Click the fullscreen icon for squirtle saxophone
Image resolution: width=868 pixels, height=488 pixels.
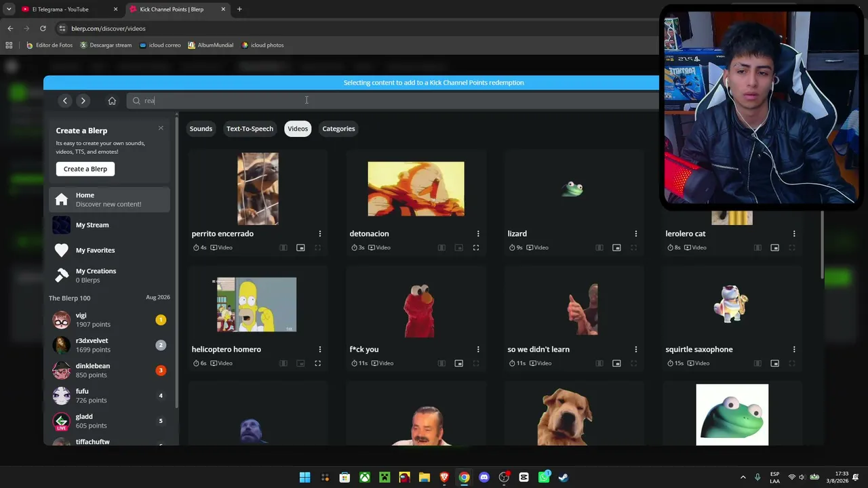tap(792, 364)
